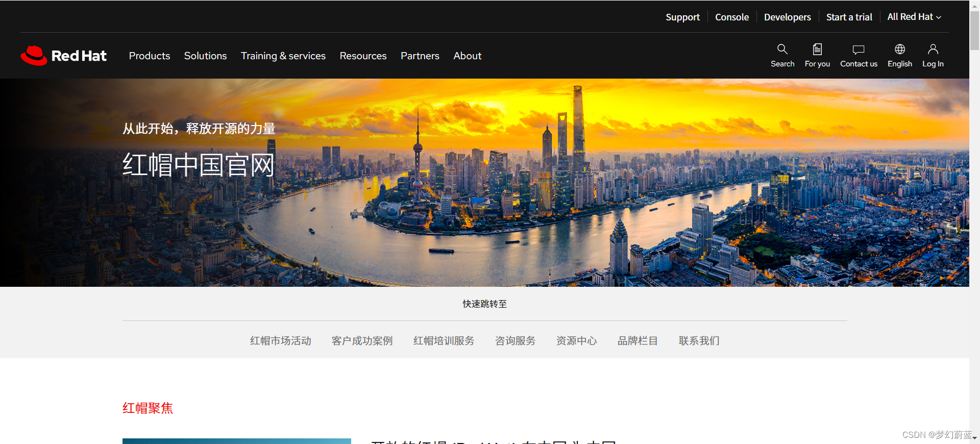Jump to 联系我们 section
Screen dimensions: 980x444
tap(699, 340)
